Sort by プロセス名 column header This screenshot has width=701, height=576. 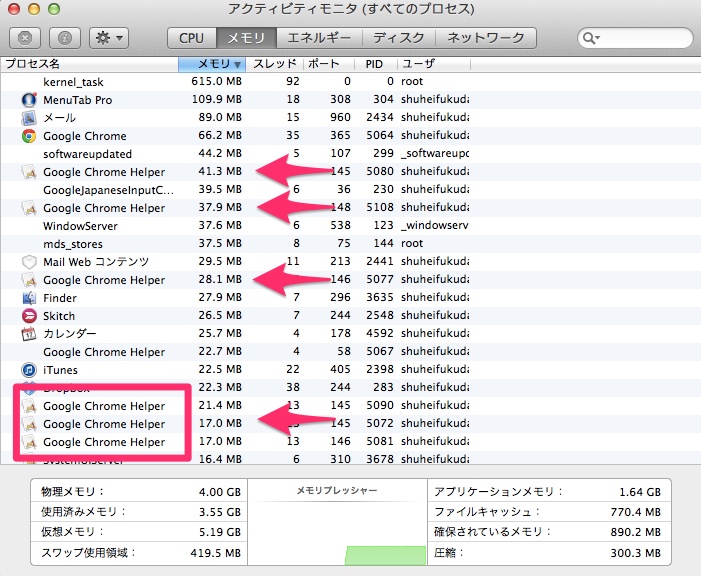(89, 64)
